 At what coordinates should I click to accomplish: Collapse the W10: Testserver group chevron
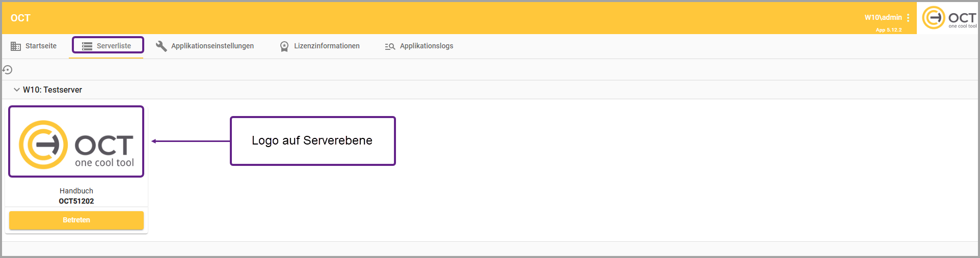pyautogui.click(x=17, y=90)
